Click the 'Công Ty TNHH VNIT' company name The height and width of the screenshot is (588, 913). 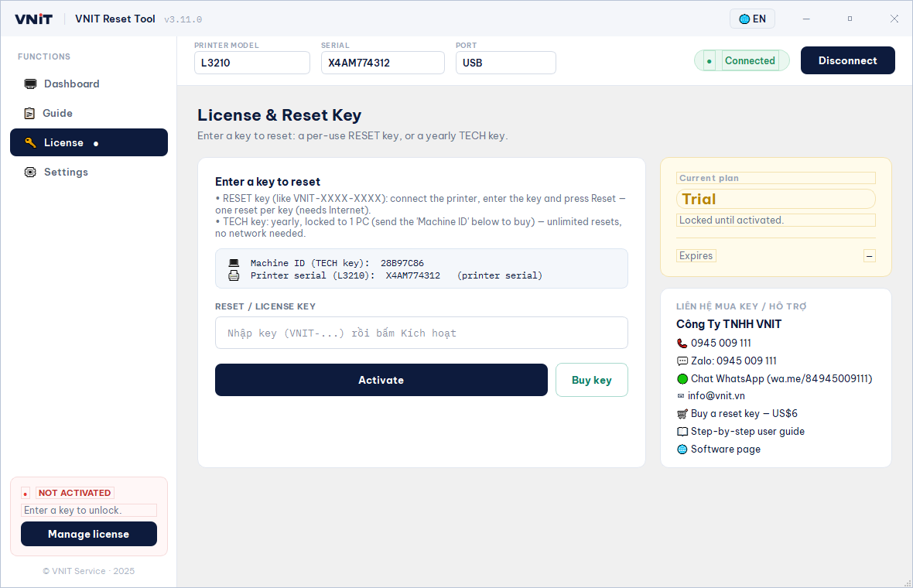pos(729,324)
